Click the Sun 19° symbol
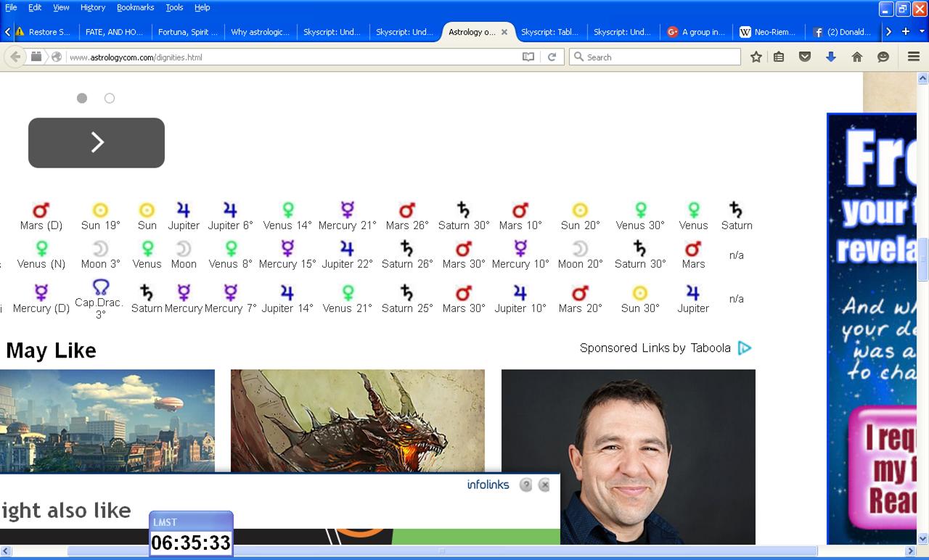Viewport: 929px width, 560px height. coord(100,210)
